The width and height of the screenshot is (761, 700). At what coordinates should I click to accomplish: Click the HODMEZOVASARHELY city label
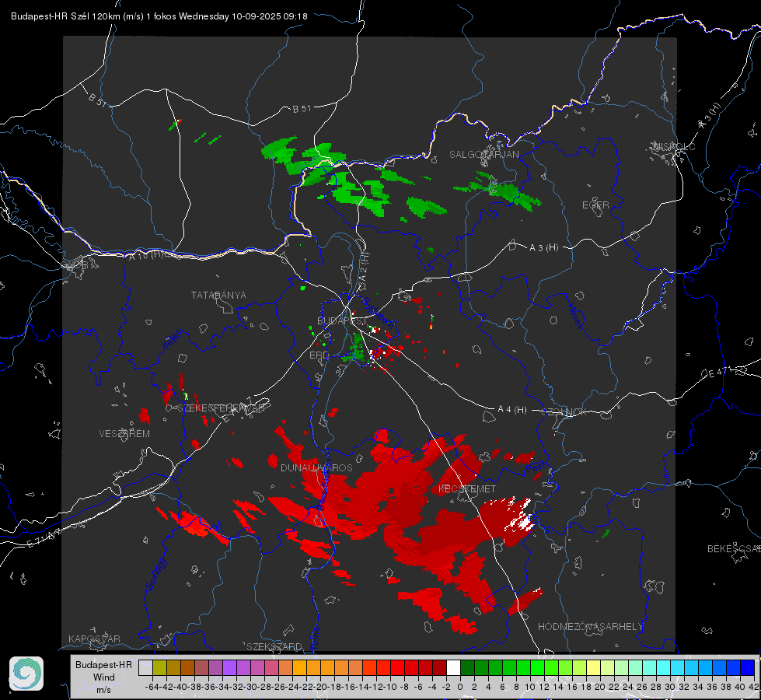(590, 627)
